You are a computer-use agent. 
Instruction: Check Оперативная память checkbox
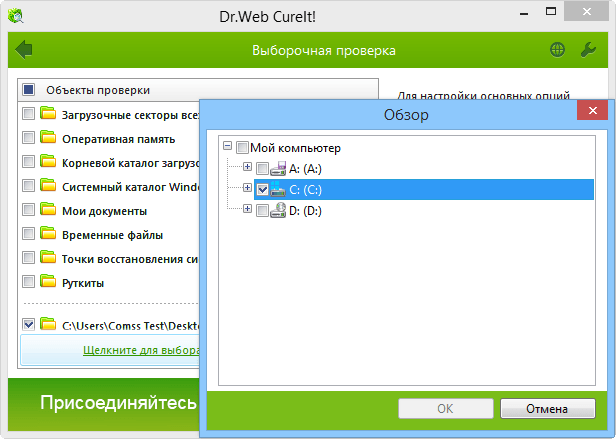(x=28, y=138)
